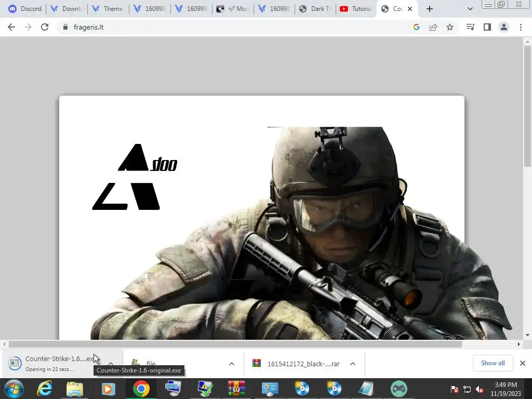
Task: View site info via the lock icon
Action: pos(65,27)
